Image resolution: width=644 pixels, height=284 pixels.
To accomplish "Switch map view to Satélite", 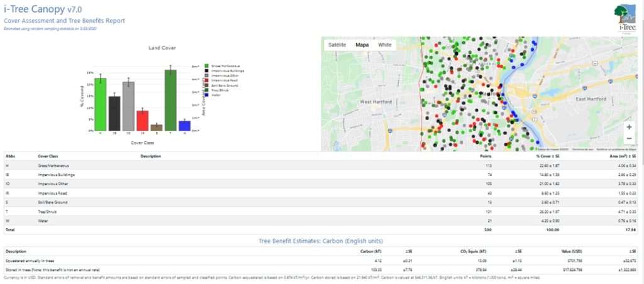I will (338, 45).
